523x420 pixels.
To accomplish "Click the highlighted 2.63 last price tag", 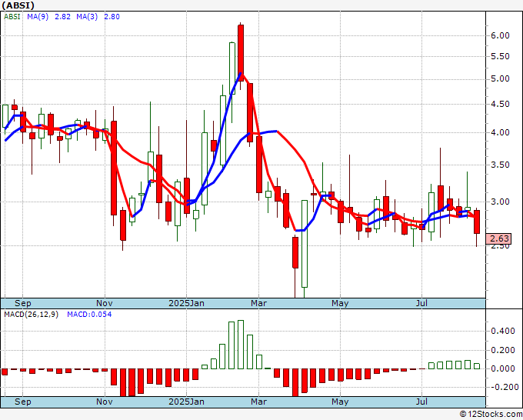I will pyautogui.click(x=498, y=239).
